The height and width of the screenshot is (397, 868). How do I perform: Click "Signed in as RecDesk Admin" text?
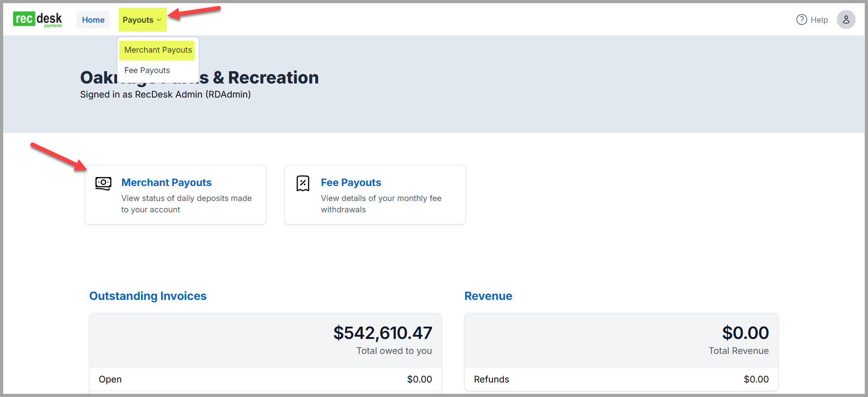(x=165, y=94)
